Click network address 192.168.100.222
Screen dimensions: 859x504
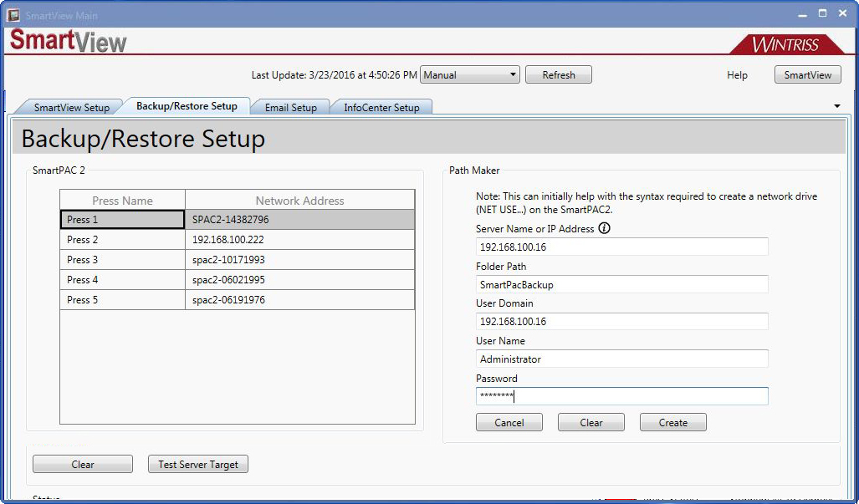coord(299,240)
